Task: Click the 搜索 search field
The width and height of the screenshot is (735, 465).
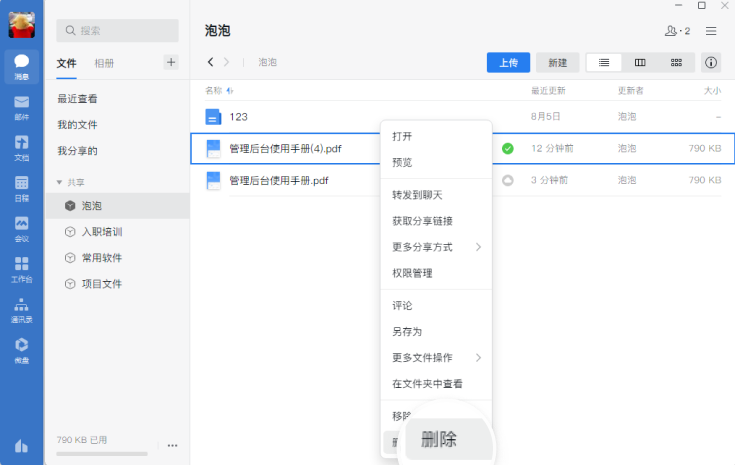Action: (x=117, y=30)
